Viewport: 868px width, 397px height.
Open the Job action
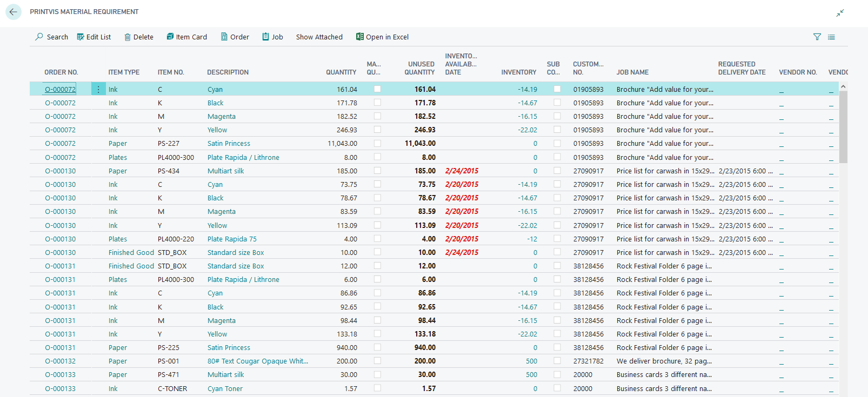click(x=273, y=37)
